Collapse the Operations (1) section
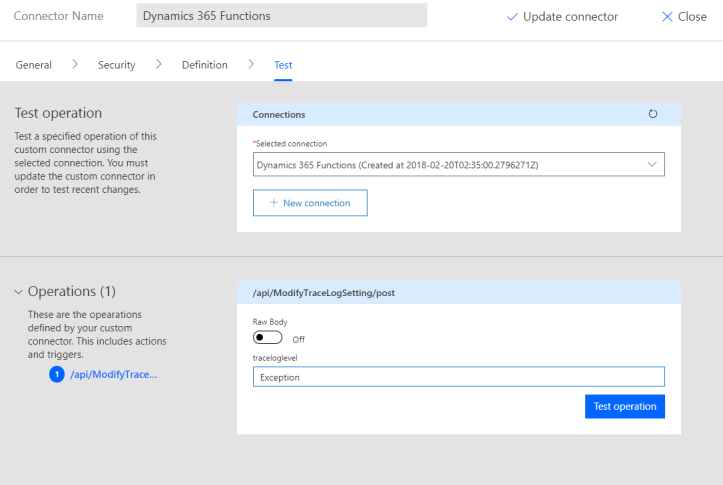The width and height of the screenshot is (723, 485). [x=18, y=292]
